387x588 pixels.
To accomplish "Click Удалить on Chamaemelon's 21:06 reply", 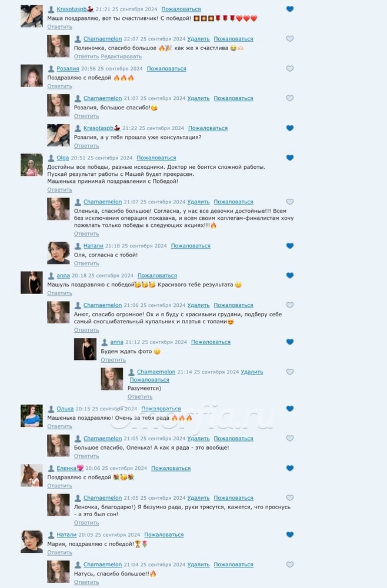I will point(198,305).
